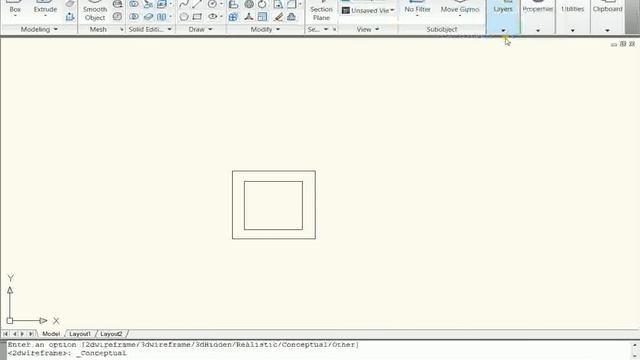This screenshot has height=360, width=640.
Task: Click the last lower-row icon in Solid Editing
Action: point(162,17)
